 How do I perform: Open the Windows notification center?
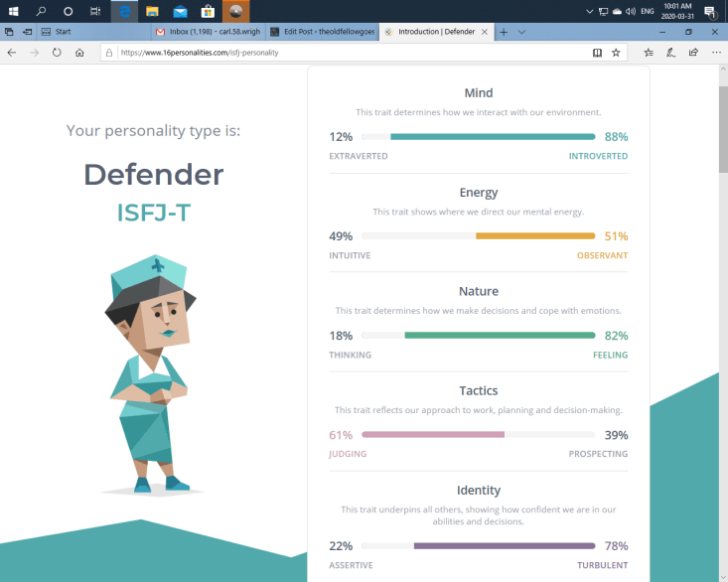coord(709,11)
